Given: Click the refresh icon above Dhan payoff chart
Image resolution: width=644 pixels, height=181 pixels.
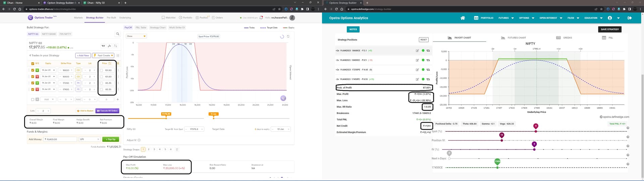Looking at the screenshot, I should tap(288, 36).
